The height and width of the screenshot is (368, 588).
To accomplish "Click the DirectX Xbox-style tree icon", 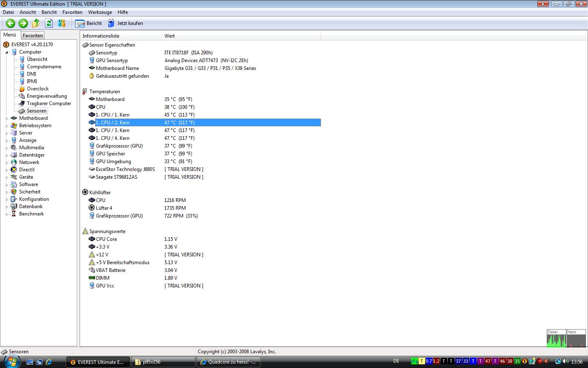I will [x=14, y=170].
